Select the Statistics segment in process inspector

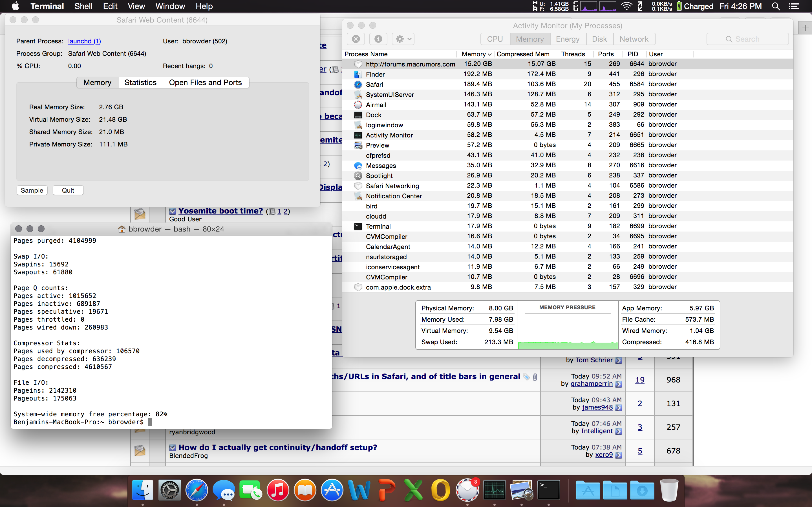click(x=140, y=83)
